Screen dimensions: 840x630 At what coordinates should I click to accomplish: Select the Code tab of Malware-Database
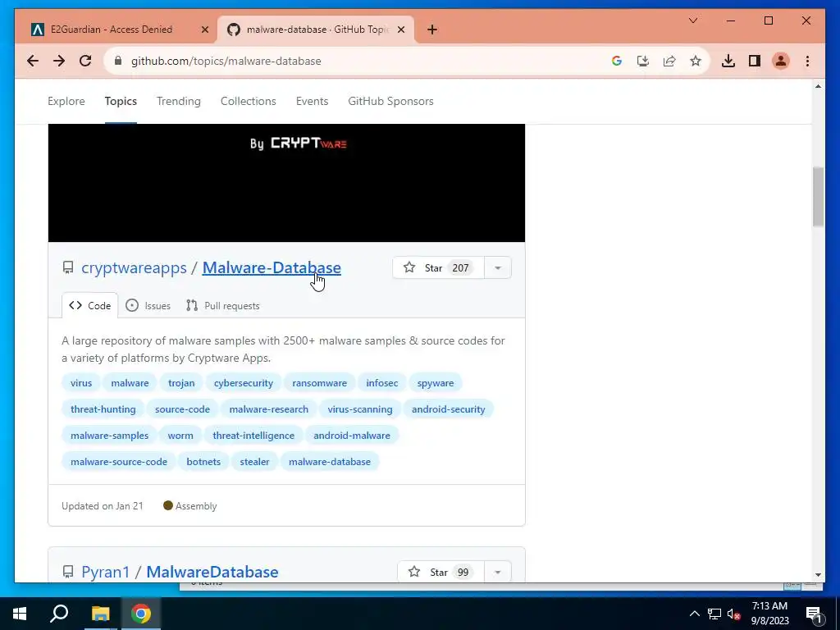point(90,305)
